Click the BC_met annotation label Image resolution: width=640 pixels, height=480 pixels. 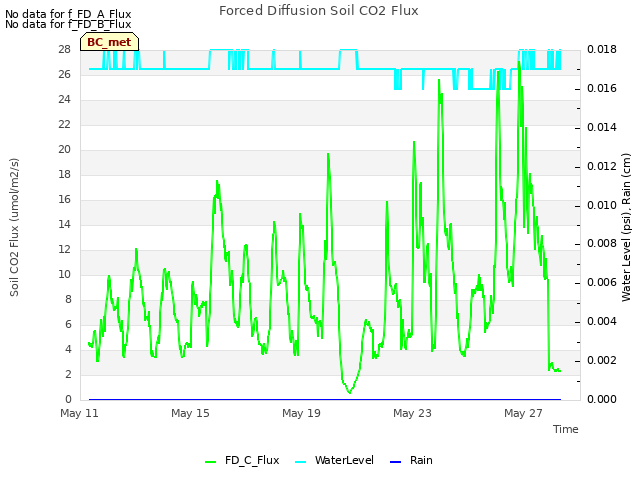tap(109, 42)
